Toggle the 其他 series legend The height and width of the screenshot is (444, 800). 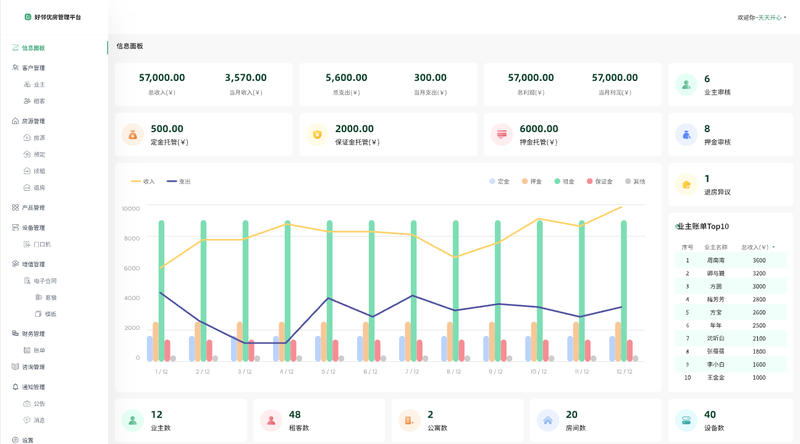(635, 181)
